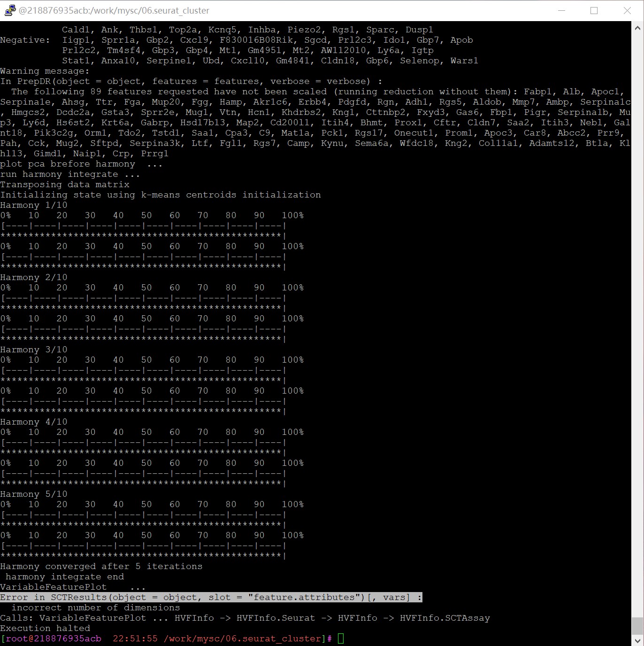Click the gene name 'Iigp1'

[76, 40]
